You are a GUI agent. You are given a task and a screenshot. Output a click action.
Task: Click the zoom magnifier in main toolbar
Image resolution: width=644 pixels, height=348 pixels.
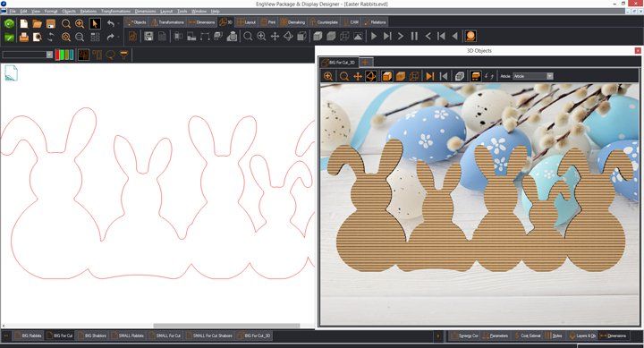point(65,23)
